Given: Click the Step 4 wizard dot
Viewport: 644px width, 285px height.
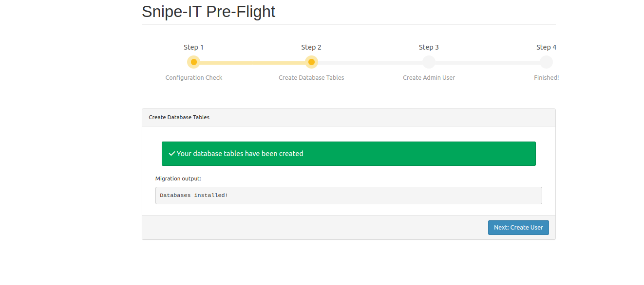Looking at the screenshot, I should [x=546, y=62].
